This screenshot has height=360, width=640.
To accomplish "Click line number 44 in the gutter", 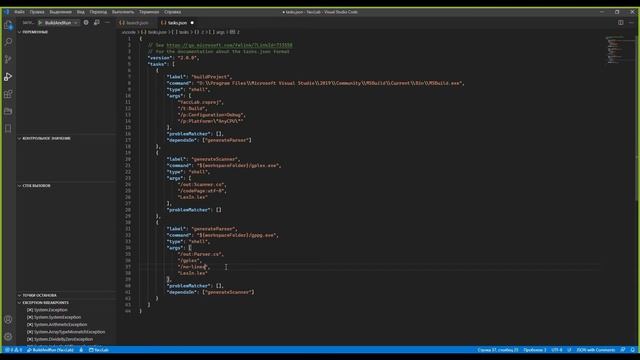I will (128, 311).
